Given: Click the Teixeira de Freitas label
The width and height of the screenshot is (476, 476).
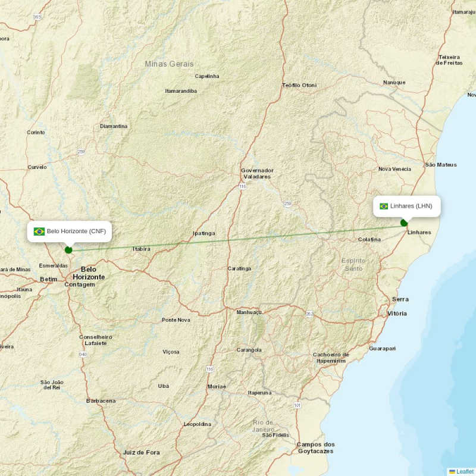Looking at the screenshot, I should point(449,60).
